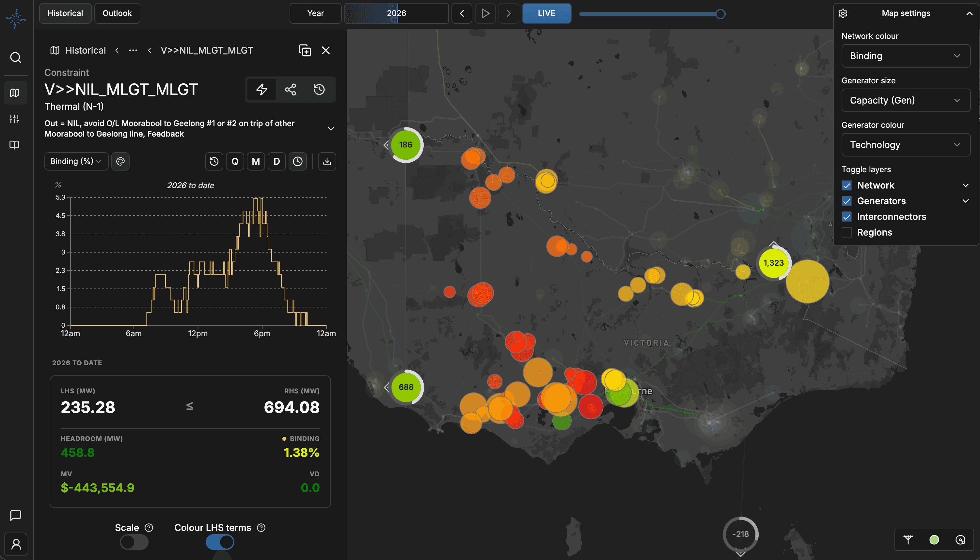Screen dimensions: 980x560
Task: Click the V>>NIL_MLGT_MLGT breadcrumb label
Action: pyautogui.click(x=207, y=50)
